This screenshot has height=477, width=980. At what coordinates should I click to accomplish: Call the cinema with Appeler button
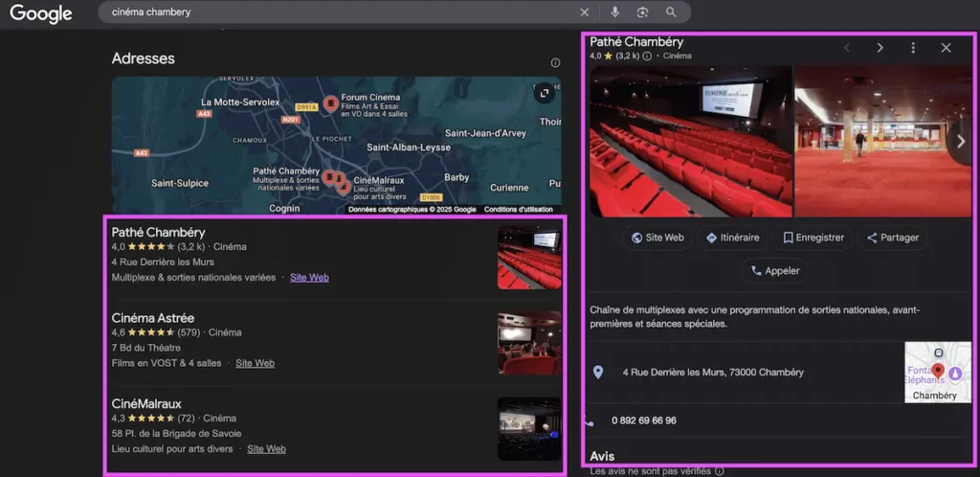775,271
